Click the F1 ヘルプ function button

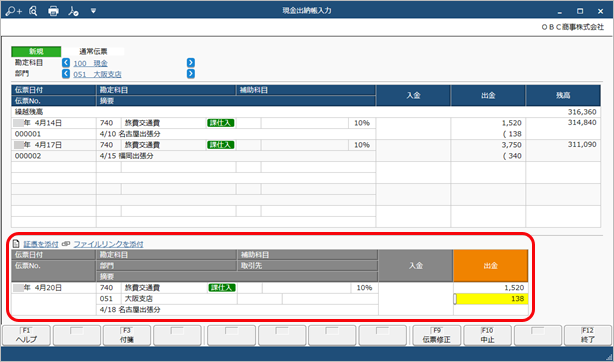point(26,335)
